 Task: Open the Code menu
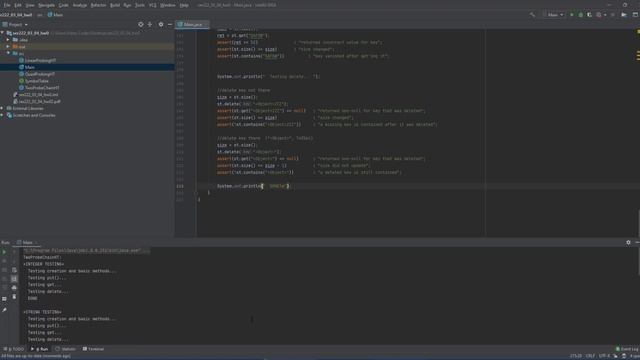64,5
